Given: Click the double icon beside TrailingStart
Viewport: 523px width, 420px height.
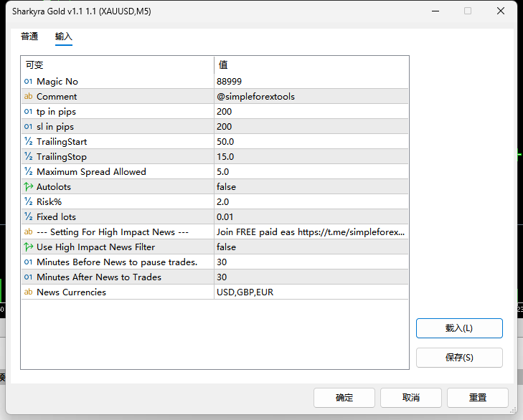Looking at the screenshot, I should click(29, 141).
